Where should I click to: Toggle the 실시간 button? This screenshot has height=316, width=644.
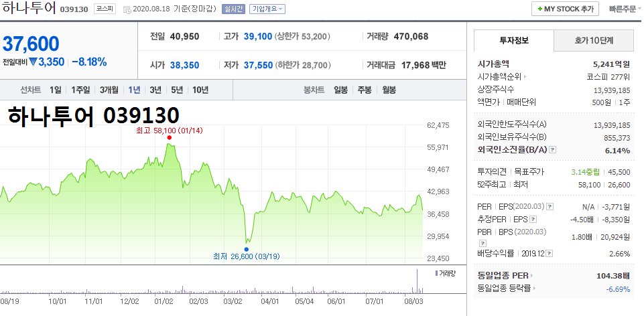pyautogui.click(x=234, y=9)
